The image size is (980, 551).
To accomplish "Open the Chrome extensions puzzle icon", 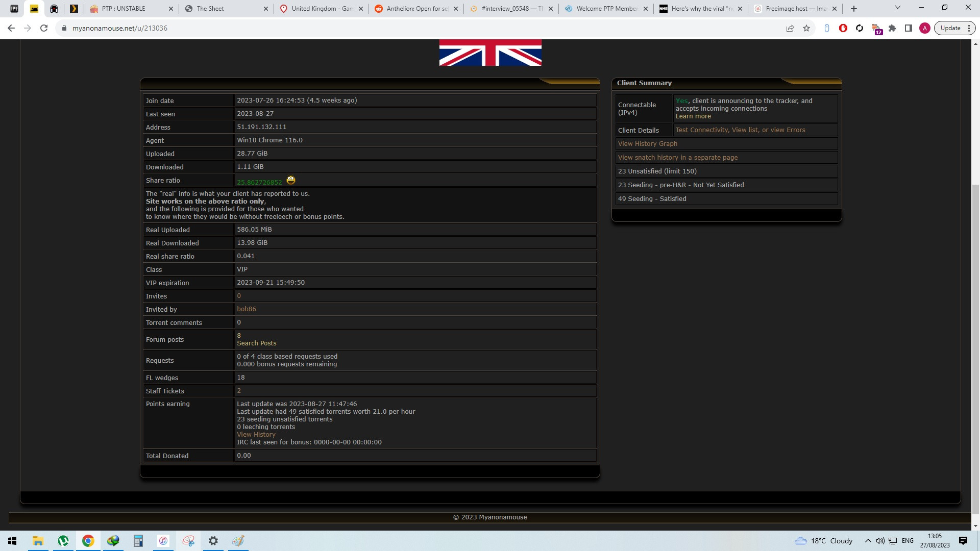I will click(x=892, y=28).
